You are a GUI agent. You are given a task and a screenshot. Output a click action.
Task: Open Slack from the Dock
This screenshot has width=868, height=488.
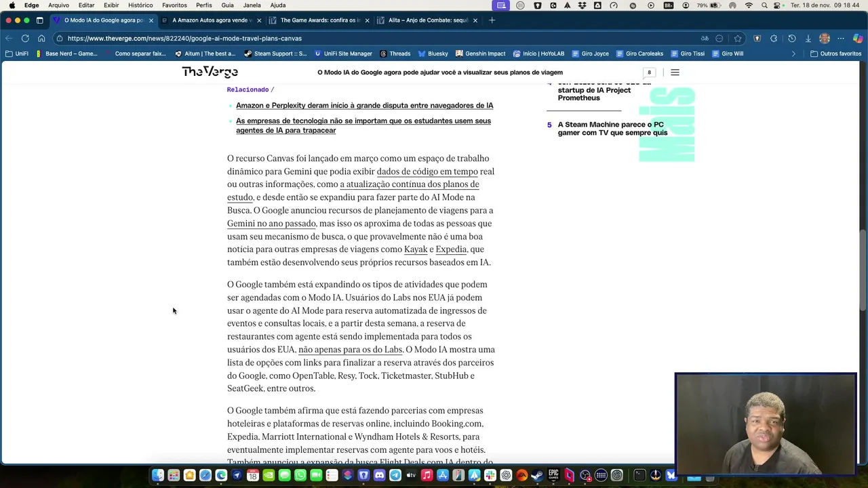tap(490, 475)
